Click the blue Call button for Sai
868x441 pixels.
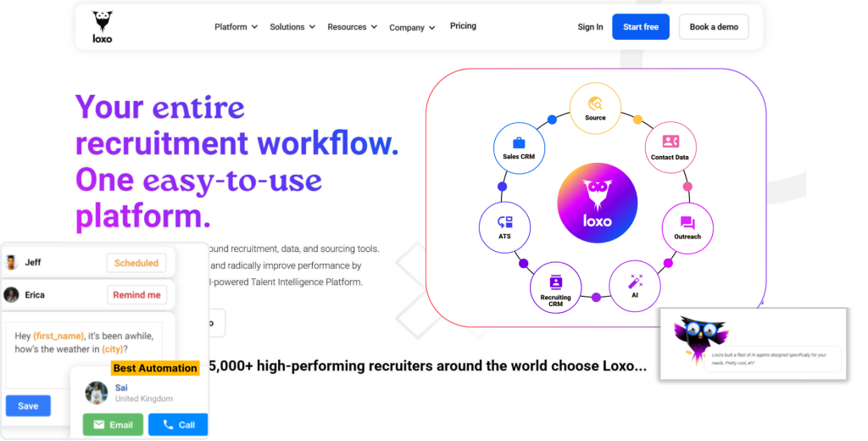click(x=178, y=424)
